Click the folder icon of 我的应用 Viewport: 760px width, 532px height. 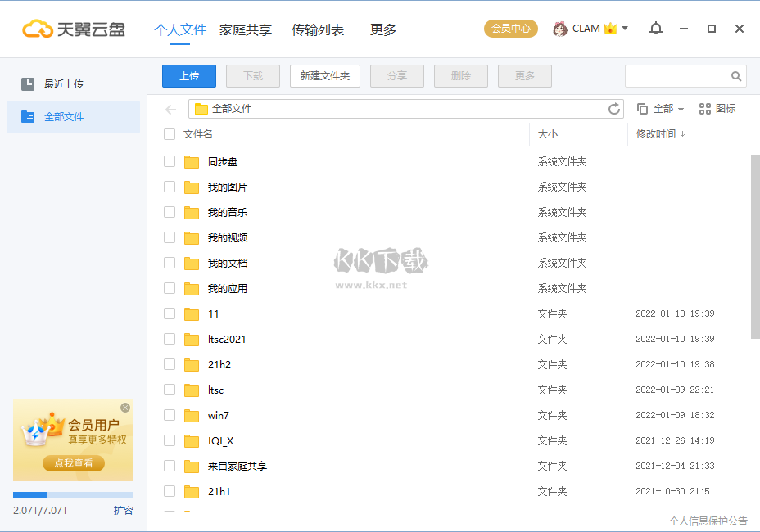click(x=192, y=289)
